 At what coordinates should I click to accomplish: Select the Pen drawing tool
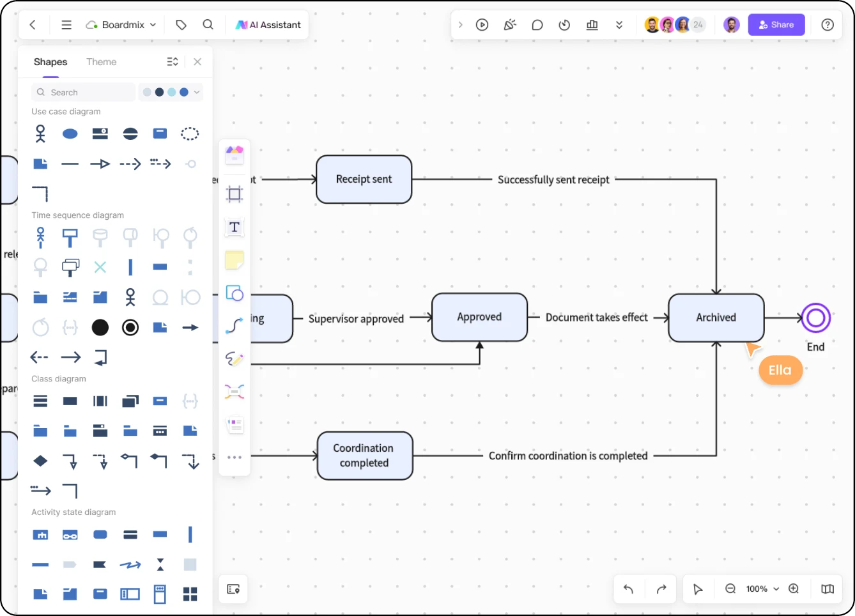[x=235, y=359]
